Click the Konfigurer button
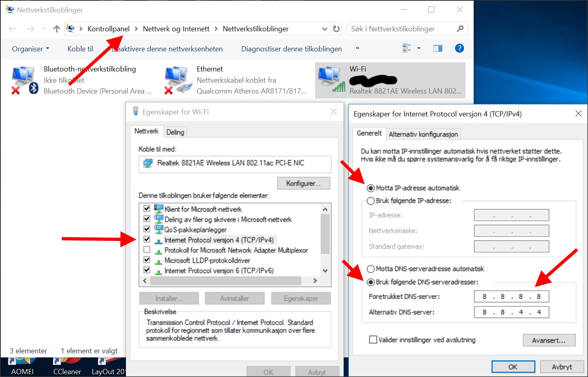588x377 pixels. coord(303,183)
